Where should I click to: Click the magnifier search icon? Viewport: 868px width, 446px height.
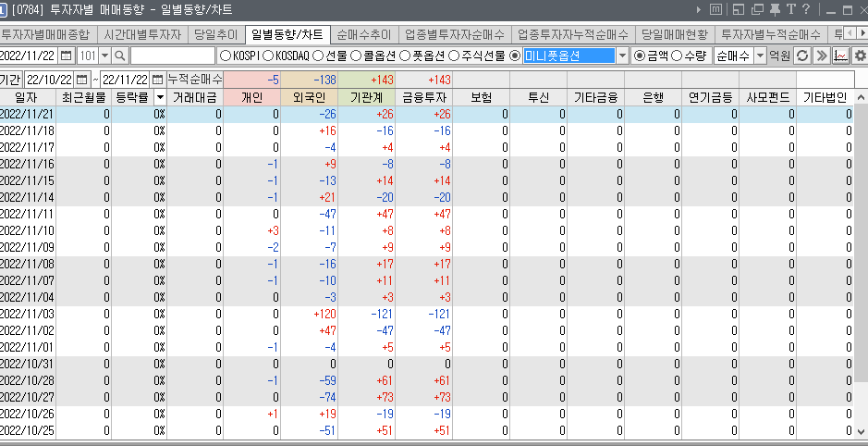pos(119,56)
